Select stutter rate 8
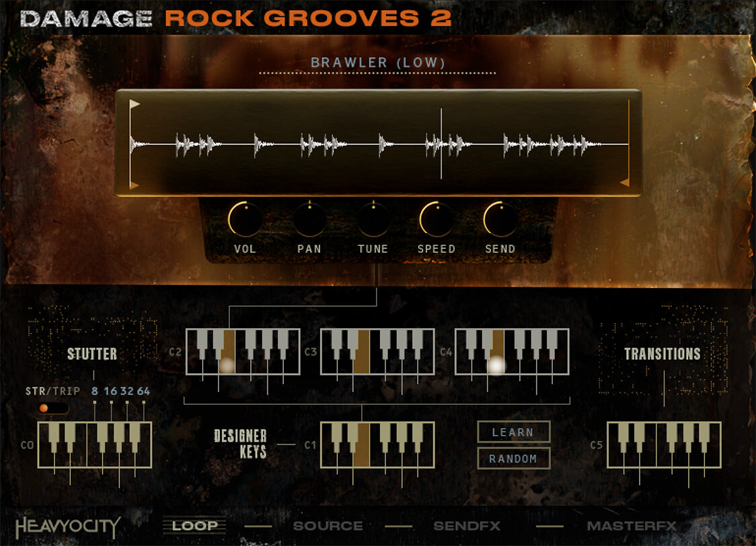 (x=95, y=391)
